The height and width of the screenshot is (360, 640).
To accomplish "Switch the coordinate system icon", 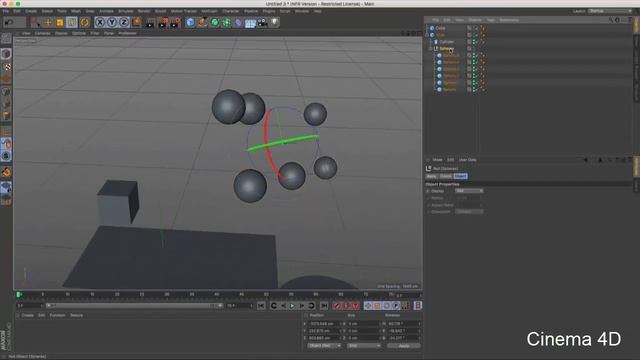I will click(x=136, y=22).
